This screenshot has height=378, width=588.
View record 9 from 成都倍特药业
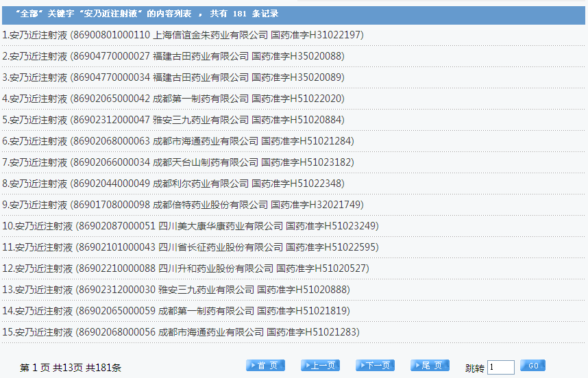(x=183, y=205)
